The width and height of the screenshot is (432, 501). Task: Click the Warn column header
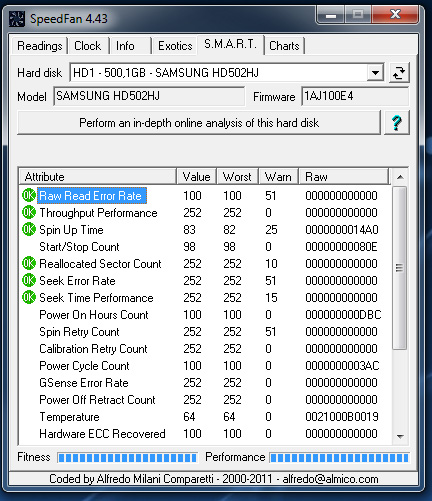(278, 176)
